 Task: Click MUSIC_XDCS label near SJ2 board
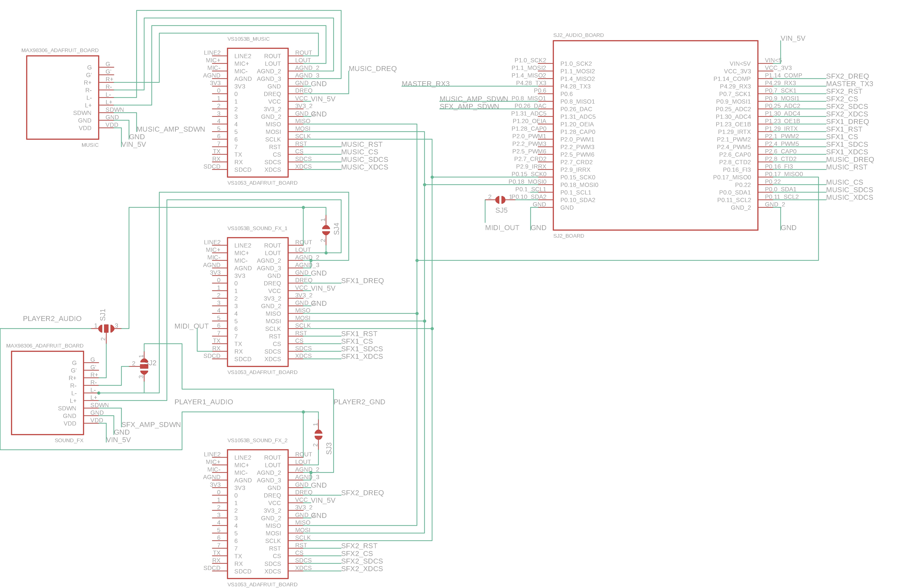pyautogui.click(x=849, y=197)
